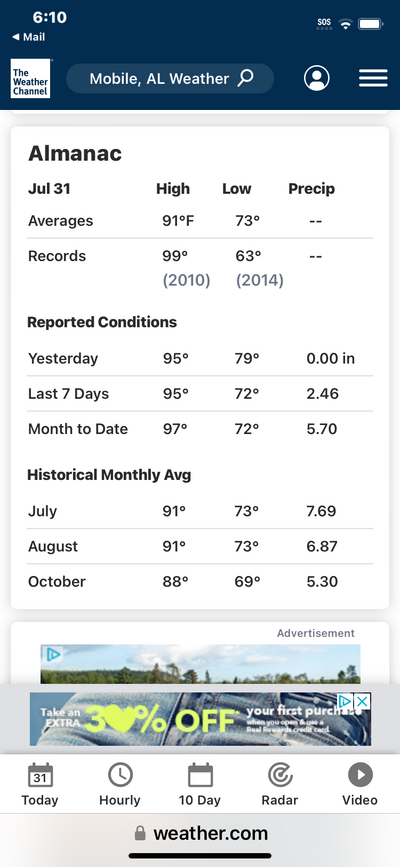Viewport: 400px width, 867px height.
Task: Tap the Almanac heading
Action: click(x=75, y=153)
